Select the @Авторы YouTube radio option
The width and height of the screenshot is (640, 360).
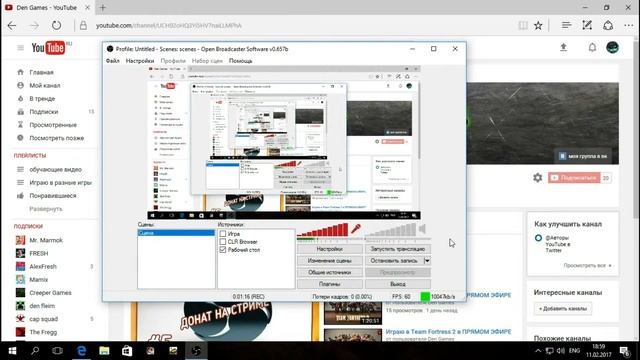pyautogui.click(x=538, y=238)
